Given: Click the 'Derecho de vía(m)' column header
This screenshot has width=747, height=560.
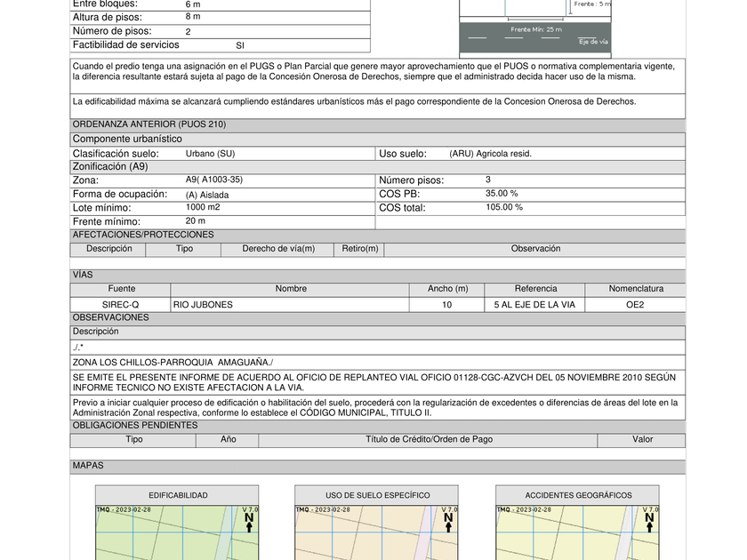Looking at the screenshot, I should click(x=278, y=249).
